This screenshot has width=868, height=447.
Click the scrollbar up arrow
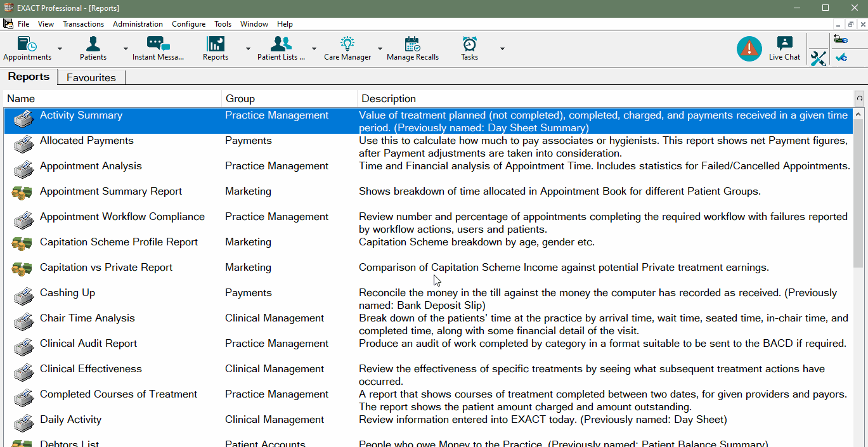click(859, 115)
